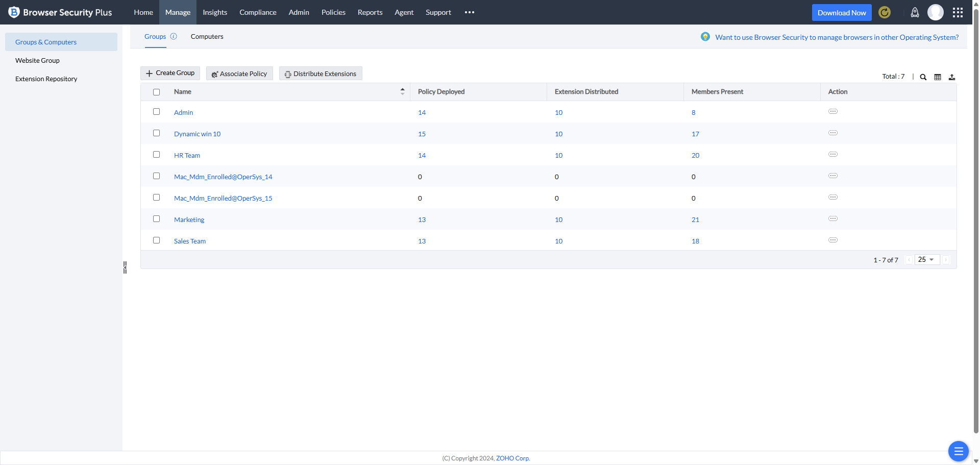
Task: Sort the table by Name column arrows
Action: tap(402, 92)
